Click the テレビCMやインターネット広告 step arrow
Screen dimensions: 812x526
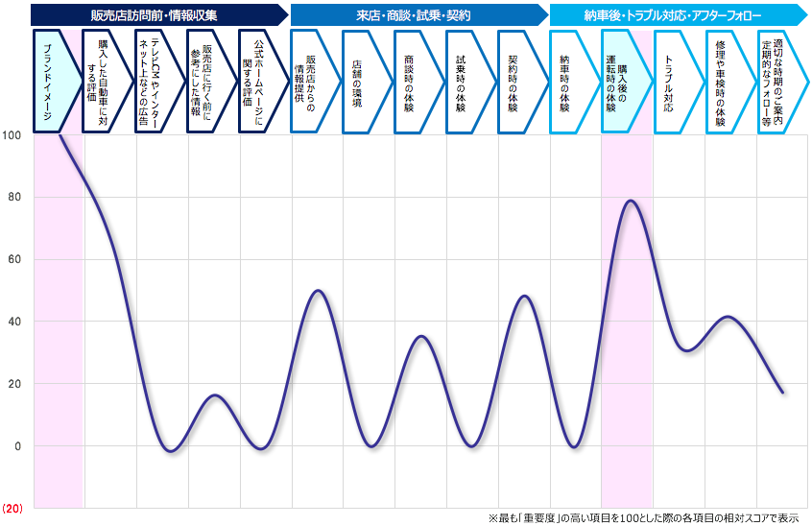(157, 82)
